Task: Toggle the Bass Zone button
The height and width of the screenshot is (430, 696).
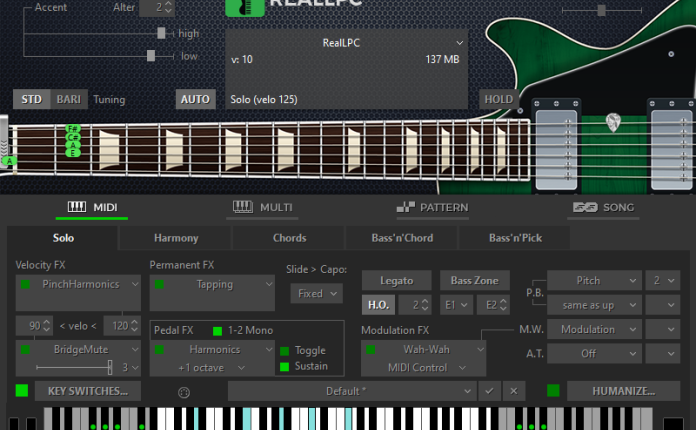Action: 475,280
